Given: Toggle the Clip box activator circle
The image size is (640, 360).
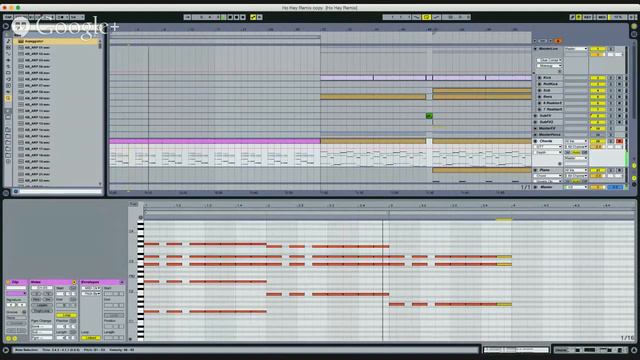Looking at the screenshot, I should tap(8, 282).
